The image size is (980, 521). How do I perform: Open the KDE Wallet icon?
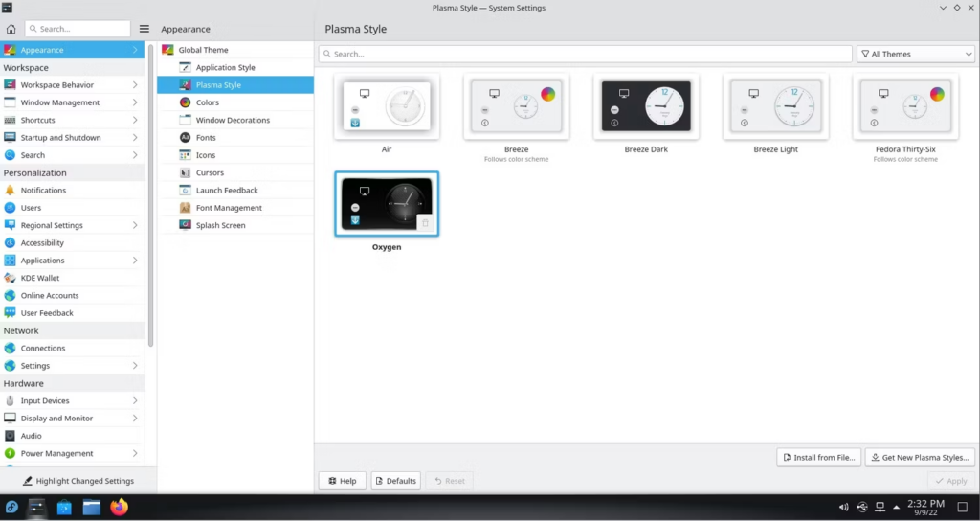point(10,278)
